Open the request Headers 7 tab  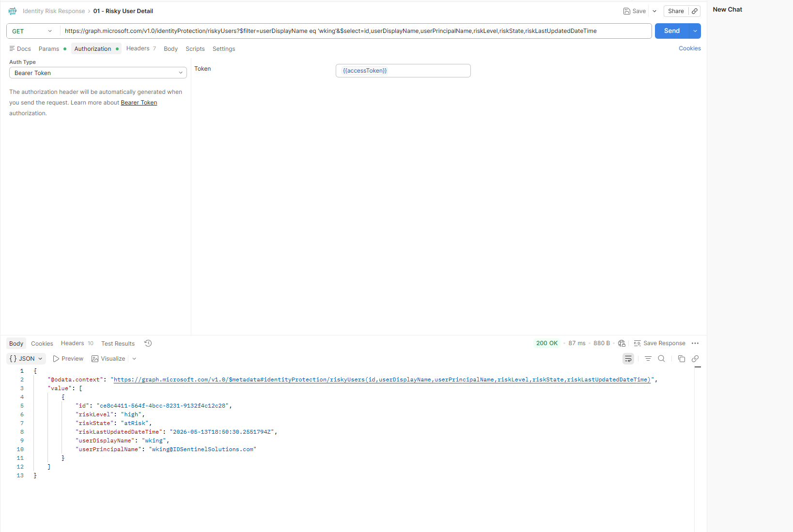(141, 48)
